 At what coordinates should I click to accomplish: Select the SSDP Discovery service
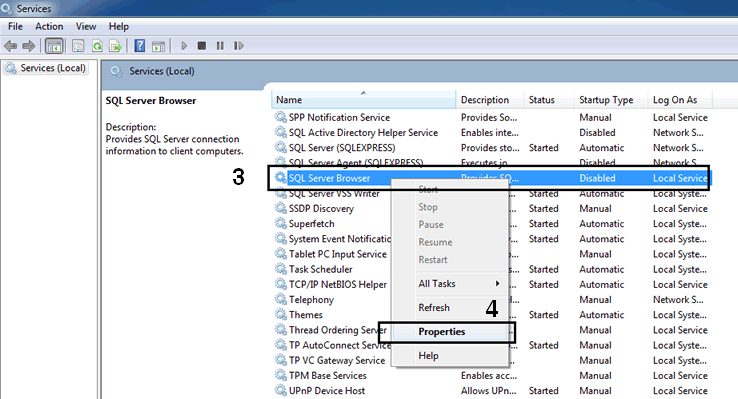321,208
